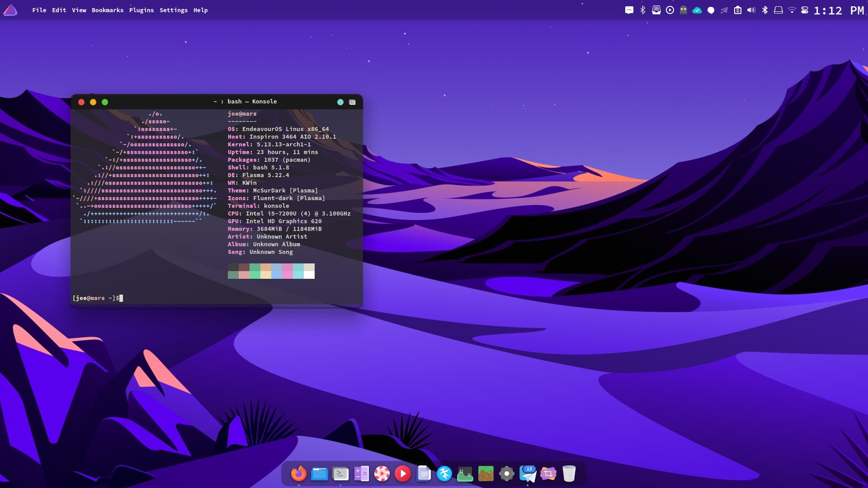This screenshot has width=868, height=488.
Task: Click the dimmed paper plane tray icon
Action: (x=724, y=10)
